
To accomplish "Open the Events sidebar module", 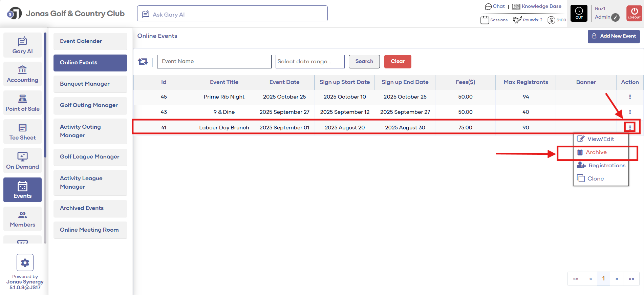I will pos(22,190).
